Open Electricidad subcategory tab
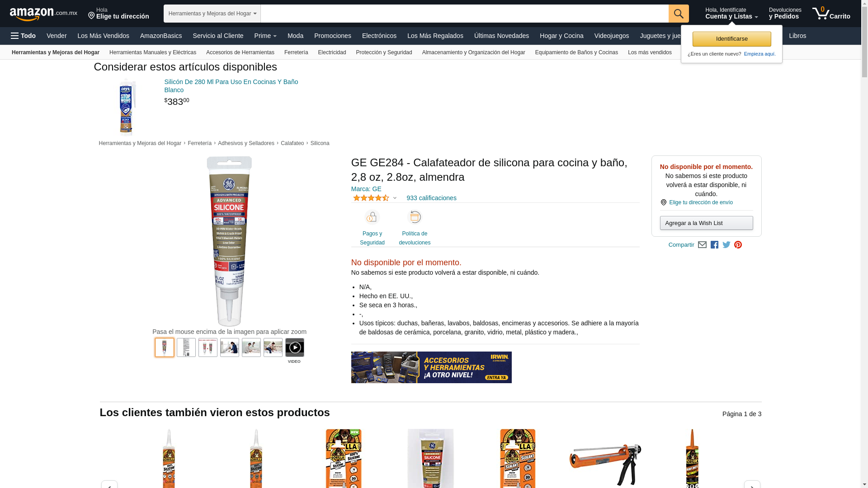This screenshot has width=868, height=488. pyautogui.click(x=332, y=52)
